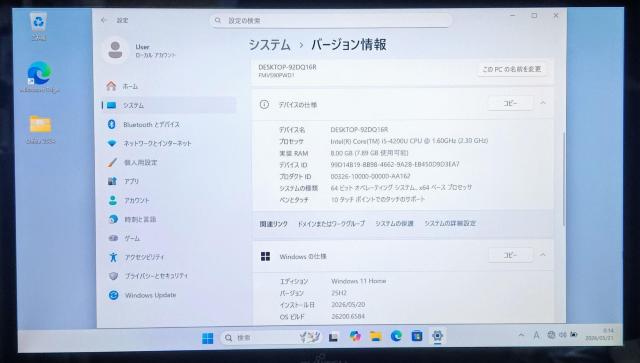640x363 pixels.
Task: Show hidden icons in system tray
Action: [x=521, y=335]
